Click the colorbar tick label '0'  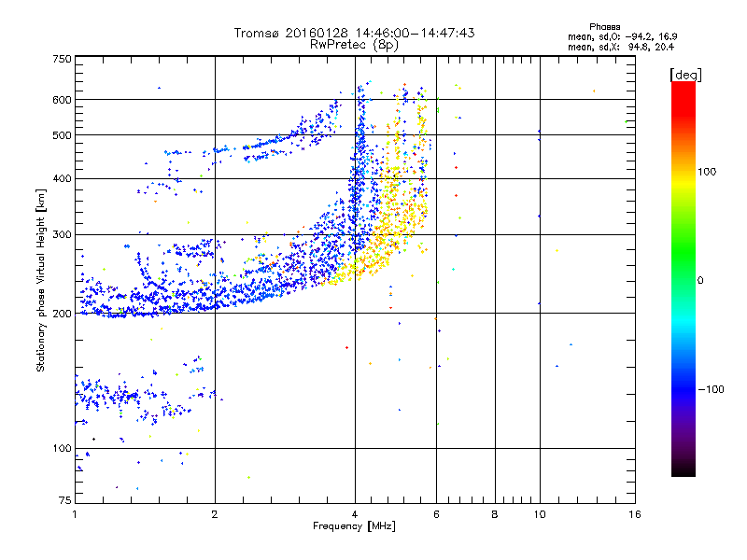tap(700, 281)
